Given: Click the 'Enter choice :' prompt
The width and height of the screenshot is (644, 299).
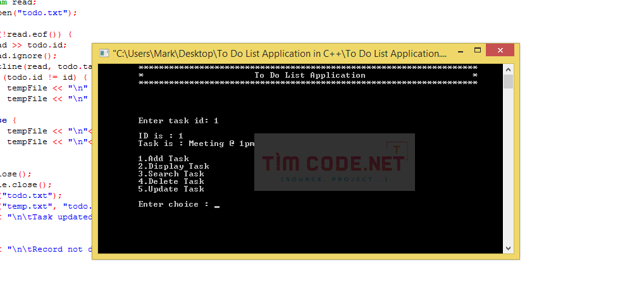Looking at the screenshot, I should 174,204.
